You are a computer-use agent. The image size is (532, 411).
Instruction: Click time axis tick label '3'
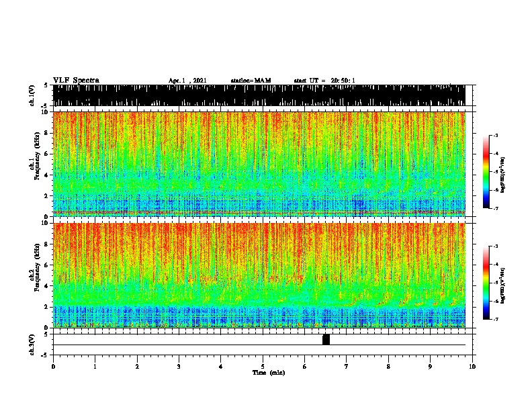(179, 366)
